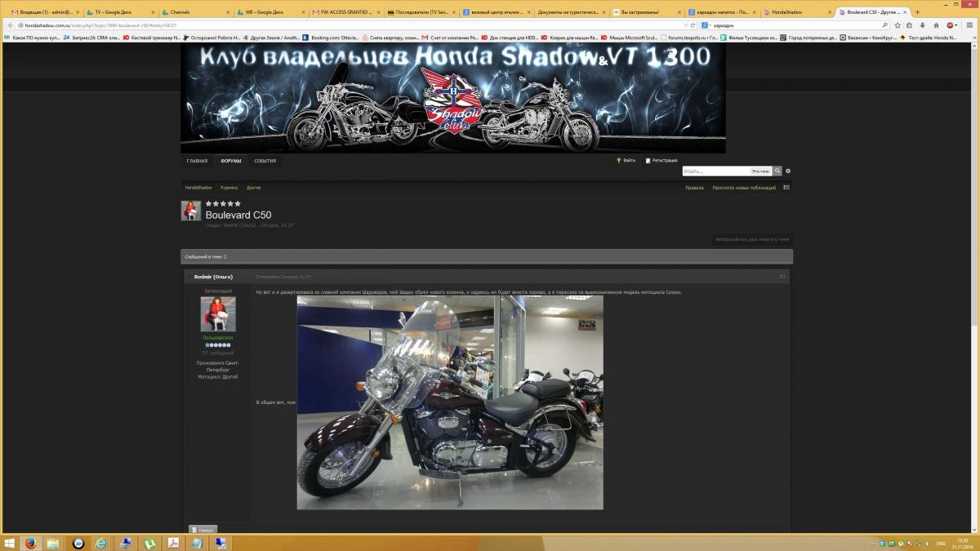
Task: Click the forum search text field
Action: pyautogui.click(x=715, y=171)
